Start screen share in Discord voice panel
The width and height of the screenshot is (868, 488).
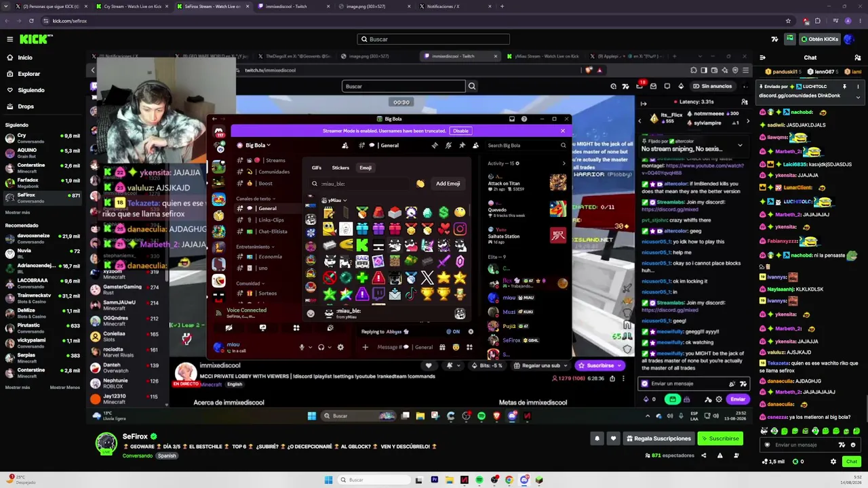[x=262, y=328]
